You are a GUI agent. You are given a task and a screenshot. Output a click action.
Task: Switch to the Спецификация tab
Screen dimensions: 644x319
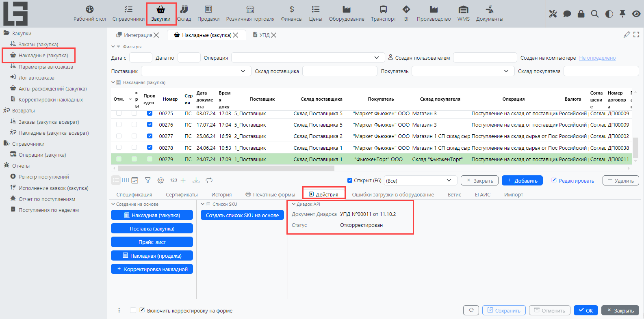coord(134,195)
